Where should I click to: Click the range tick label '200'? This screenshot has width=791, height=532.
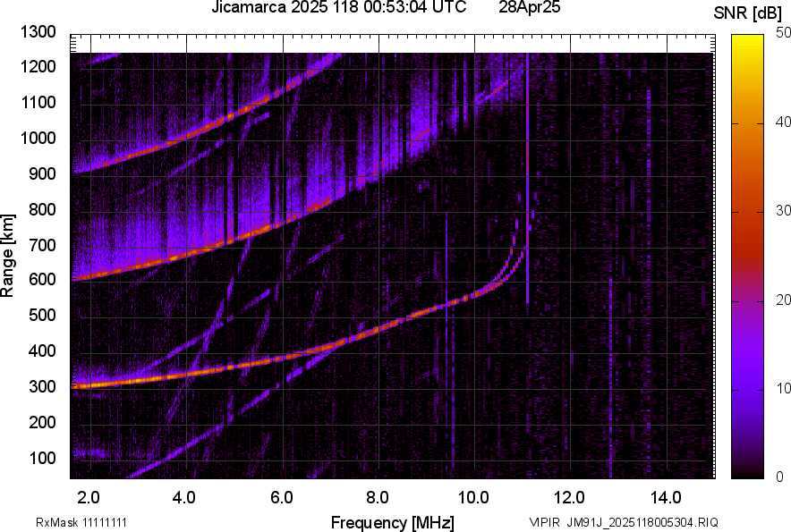coord(42,422)
